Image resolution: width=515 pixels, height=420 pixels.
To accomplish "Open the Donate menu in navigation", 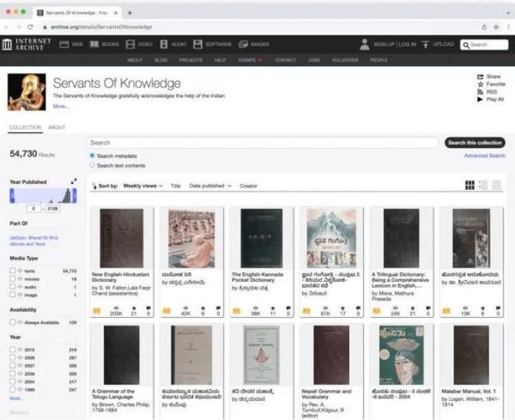I will click(x=251, y=60).
